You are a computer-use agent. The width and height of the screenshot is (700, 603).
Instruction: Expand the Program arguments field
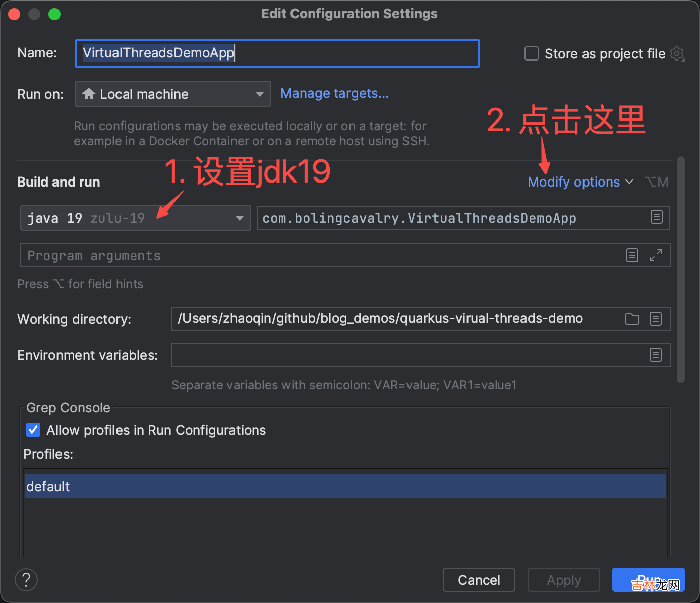click(656, 255)
